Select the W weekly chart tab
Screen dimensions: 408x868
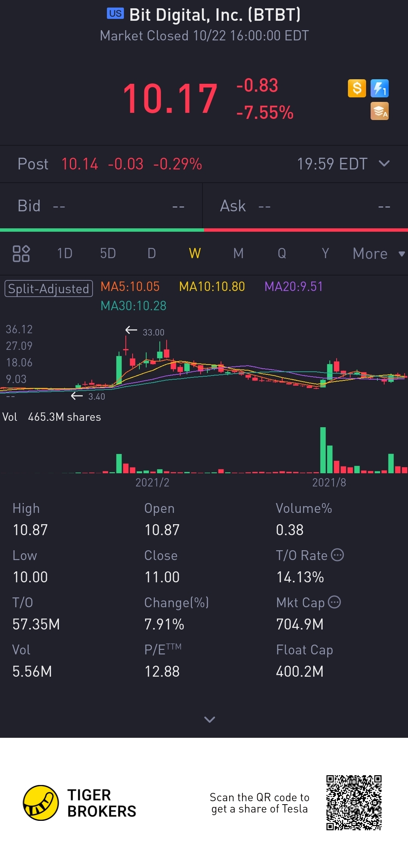point(195,254)
